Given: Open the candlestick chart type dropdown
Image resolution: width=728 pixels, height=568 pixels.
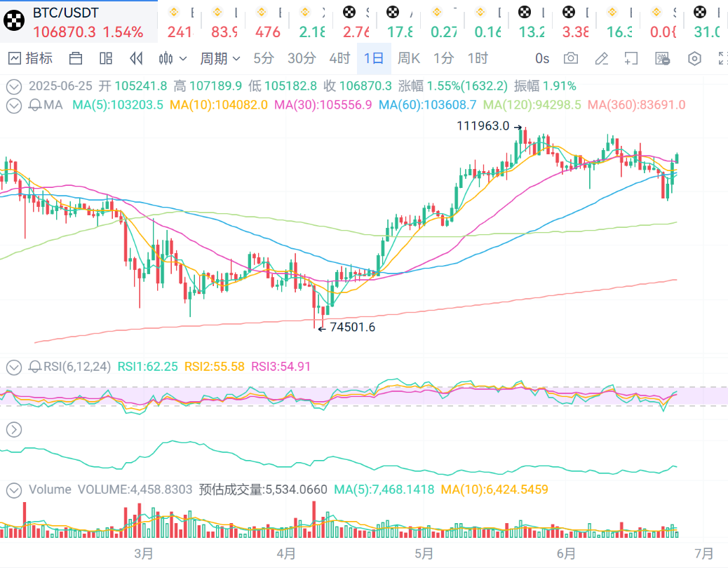Looking at the screenshot, I should [x=173, y=58].
